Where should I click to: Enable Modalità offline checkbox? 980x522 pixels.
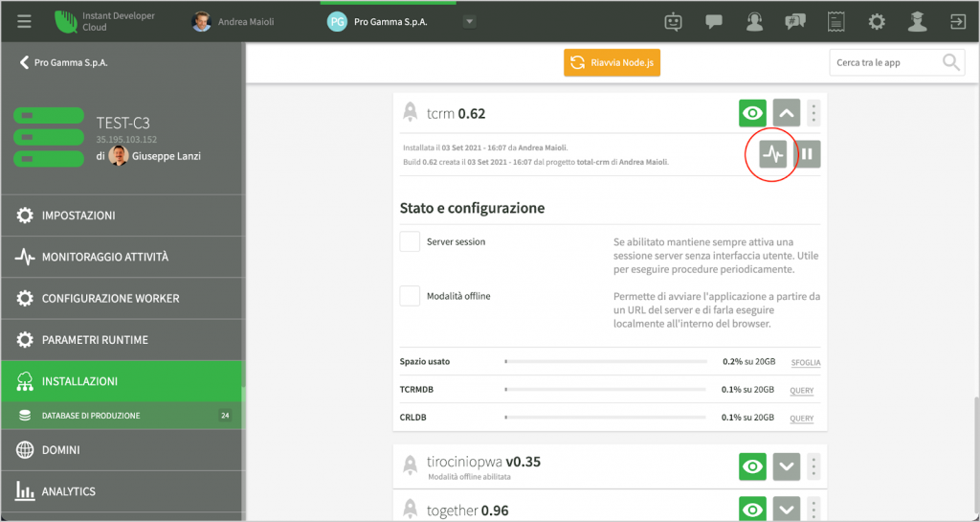click(x=410, y=296)
